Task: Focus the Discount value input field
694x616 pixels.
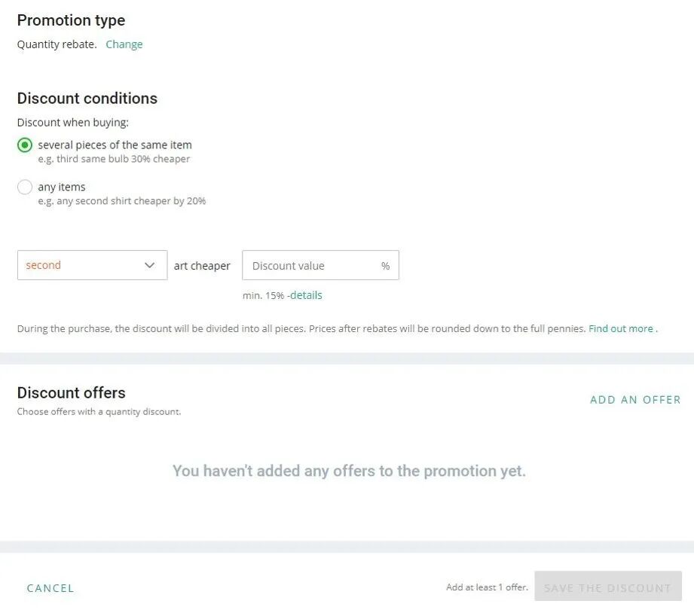Action: (x=309, y=266)
